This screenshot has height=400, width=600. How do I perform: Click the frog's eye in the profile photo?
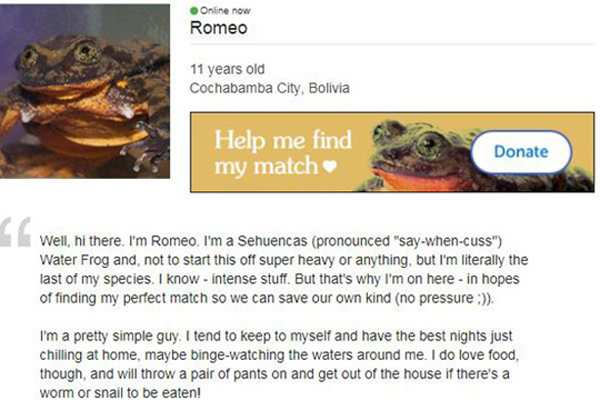(x=86, y=52)
